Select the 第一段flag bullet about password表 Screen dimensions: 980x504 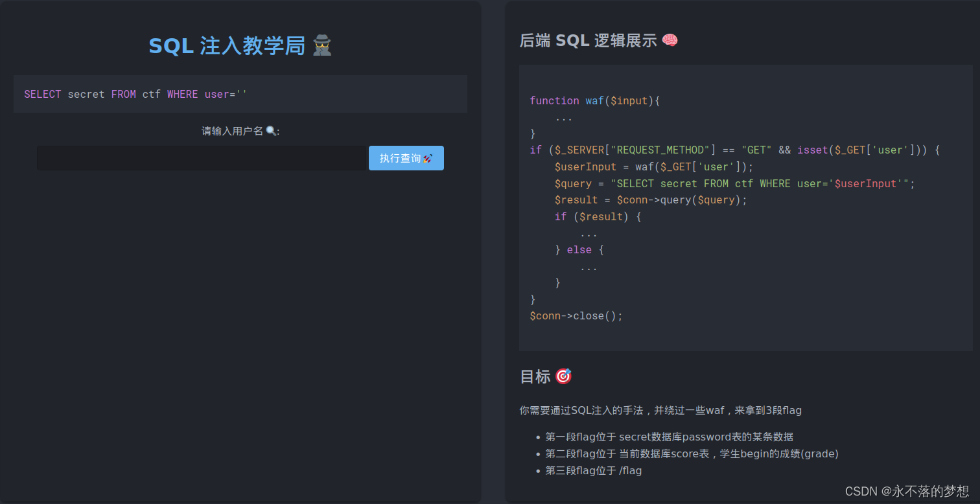(668, 437)
